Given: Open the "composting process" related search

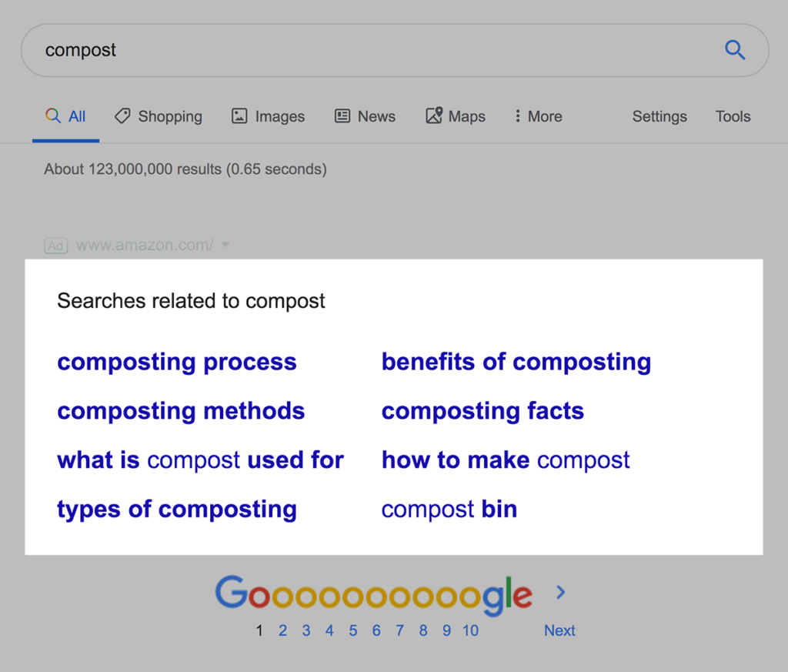Looking at the screenshot, I should coord(176,362).
